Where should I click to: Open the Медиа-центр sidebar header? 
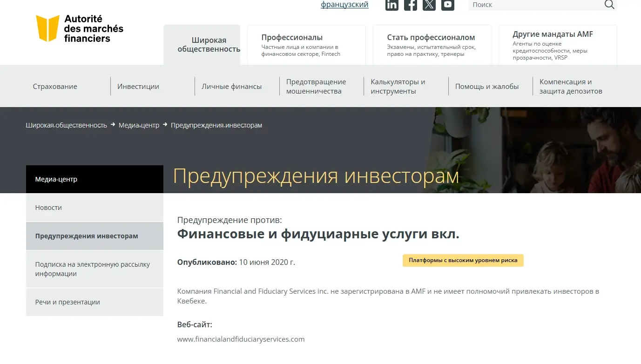point(94,179)
